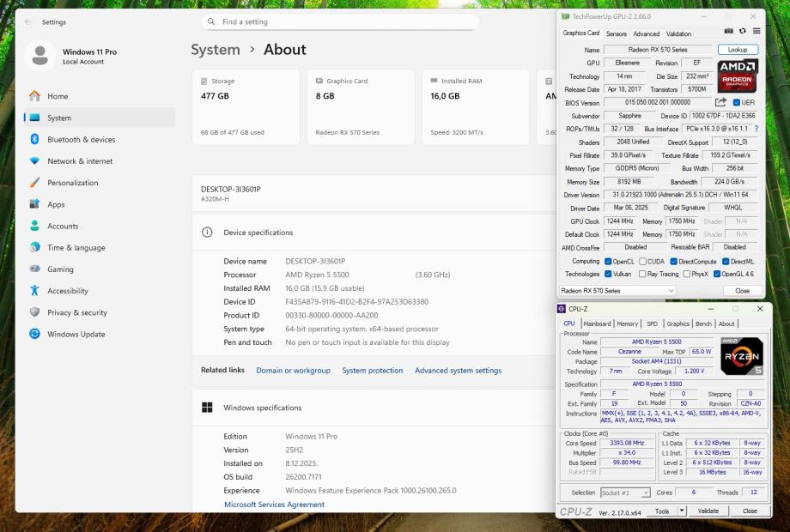Switch to the Sensors tab in GPU-Z
Viewport: 790px width, 532px height.
tap(617, 33)
